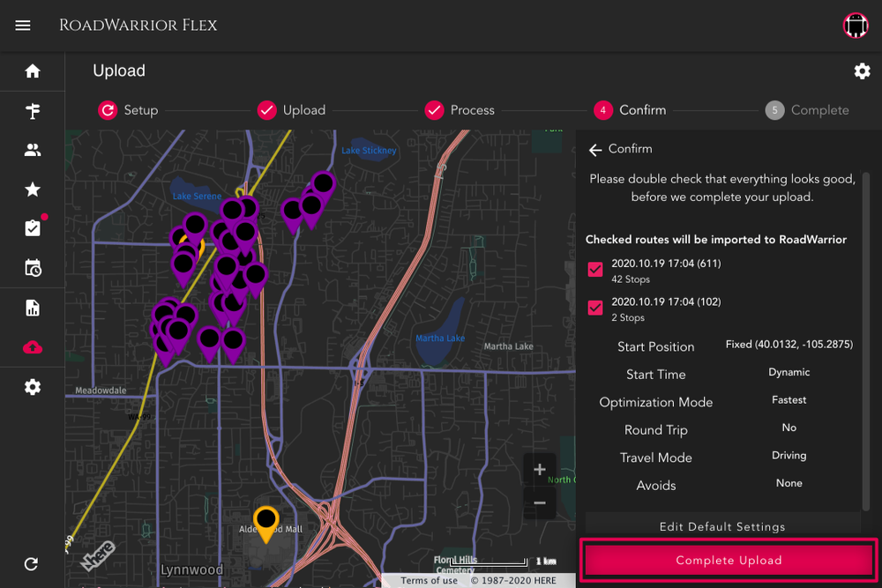The image size is (882, 588).
Task: Click the yellow pin near Alderwood Mall
Action: pos(265,523)
